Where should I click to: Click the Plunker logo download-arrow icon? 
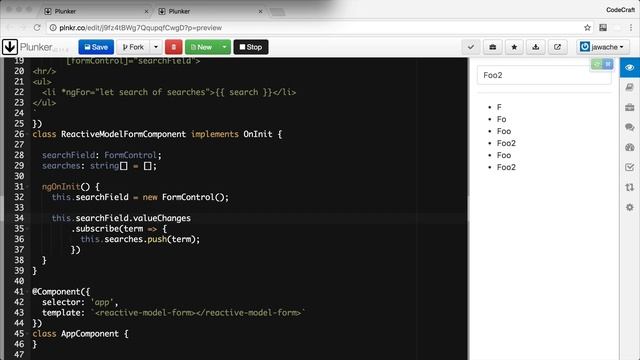(x=9, y=47)
